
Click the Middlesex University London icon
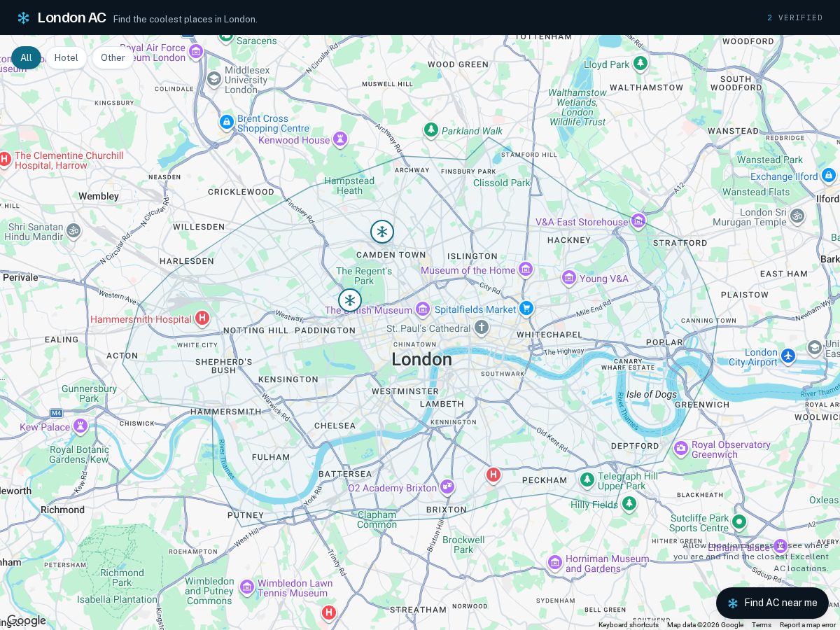[x=214, y=79]
